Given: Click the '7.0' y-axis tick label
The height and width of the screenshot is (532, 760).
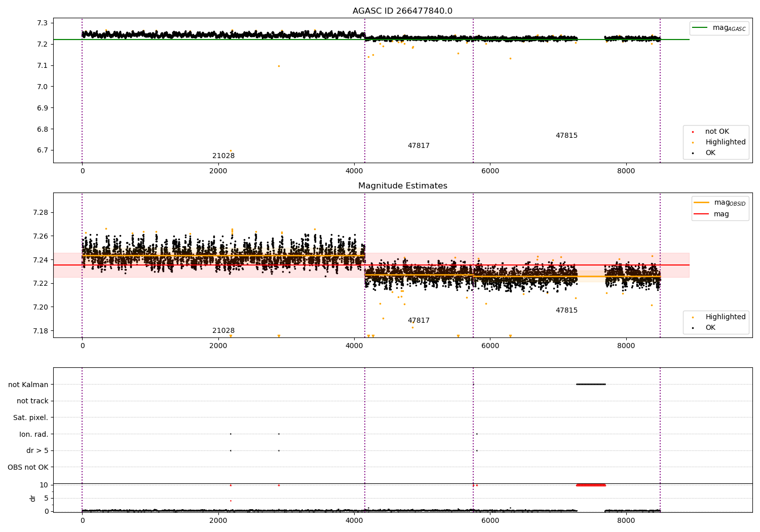Looking at the screenshot, I should [43, 87].
